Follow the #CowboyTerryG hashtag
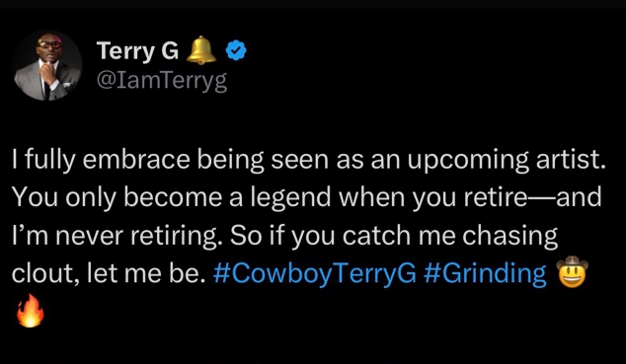 pos(315,274)
